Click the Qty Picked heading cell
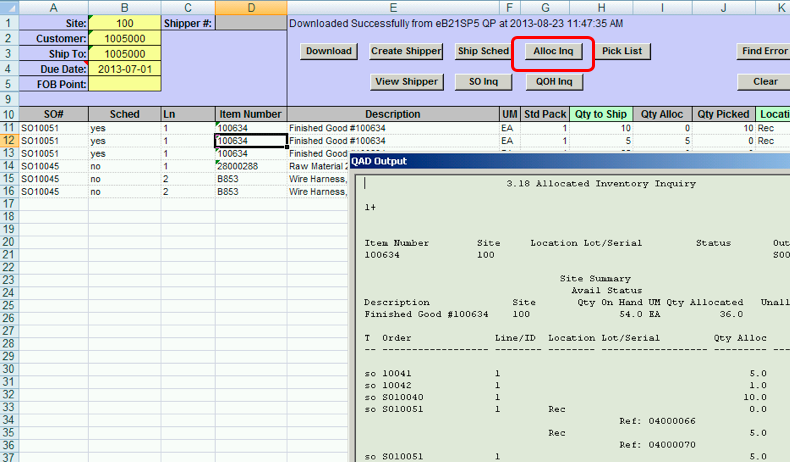 [723, 114]
